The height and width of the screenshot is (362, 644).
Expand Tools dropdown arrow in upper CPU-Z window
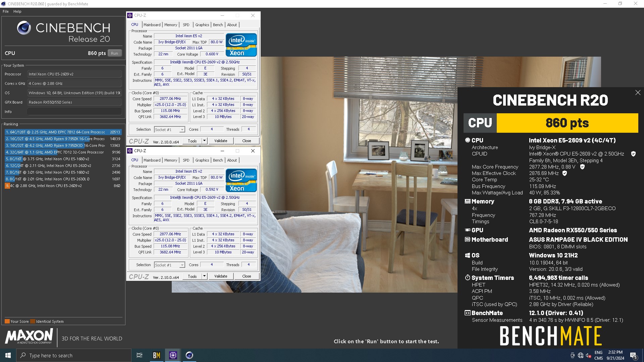coord(204,141)
